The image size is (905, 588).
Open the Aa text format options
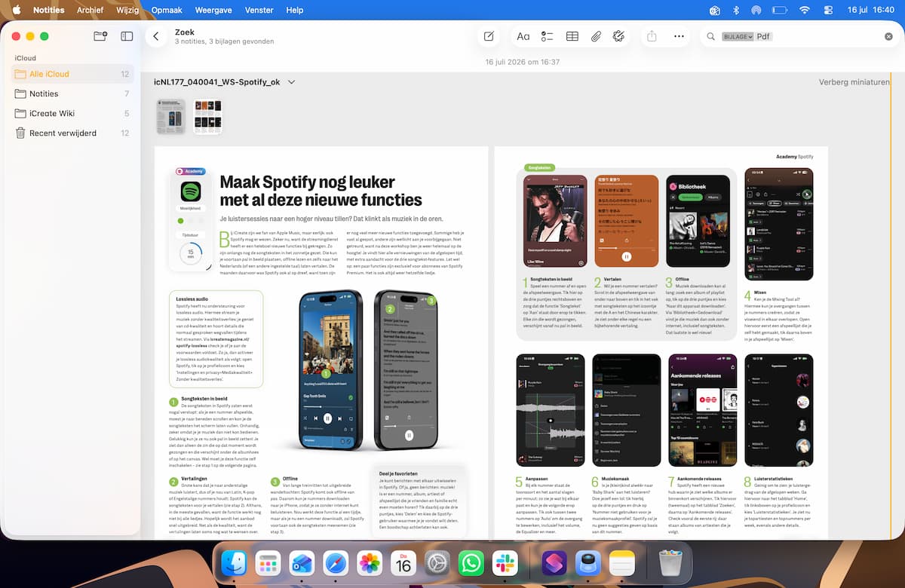(523, 36)
